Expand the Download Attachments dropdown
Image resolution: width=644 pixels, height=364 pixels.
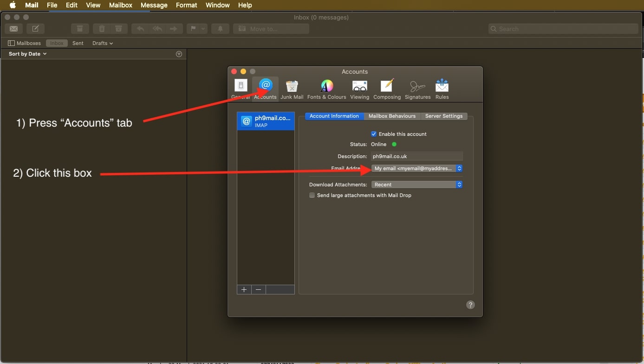coord(416,185)
